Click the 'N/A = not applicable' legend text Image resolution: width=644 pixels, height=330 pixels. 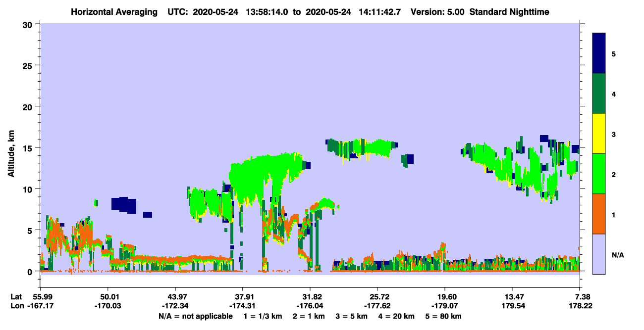point(196,316)
